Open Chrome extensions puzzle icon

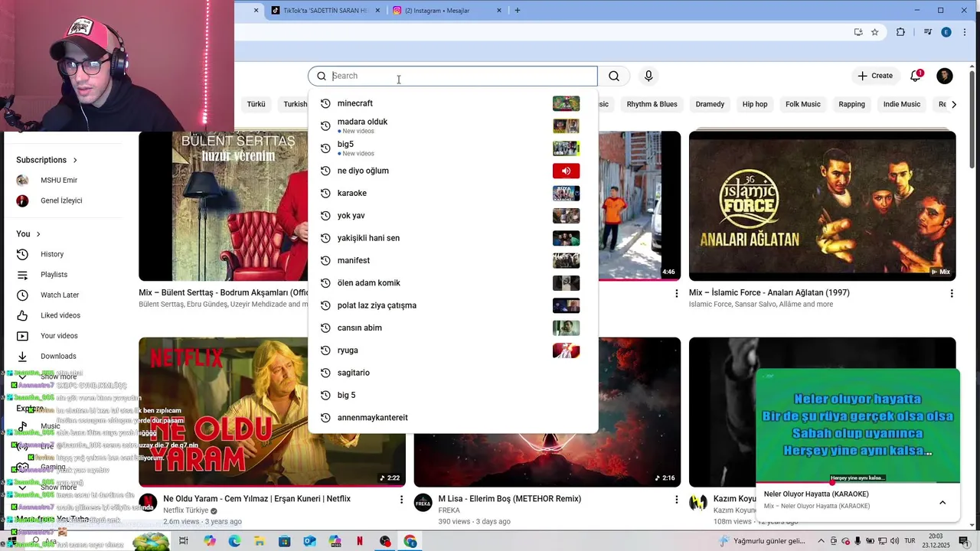pos(900,32)
